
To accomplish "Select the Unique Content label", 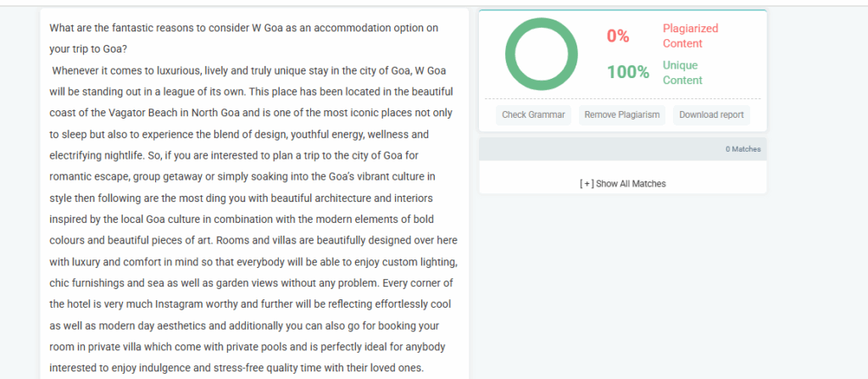I will pos(682,72).
